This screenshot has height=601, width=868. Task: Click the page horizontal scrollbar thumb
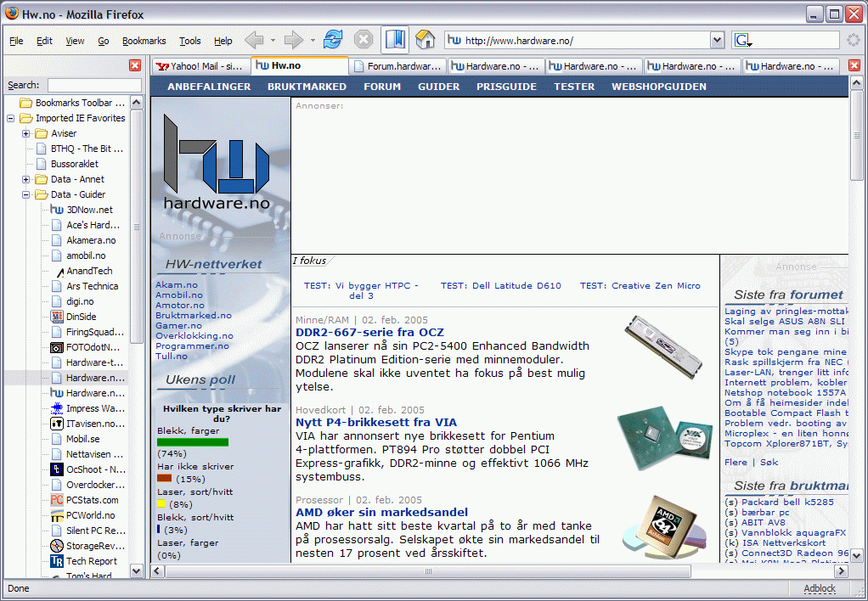tap(428, 571)
